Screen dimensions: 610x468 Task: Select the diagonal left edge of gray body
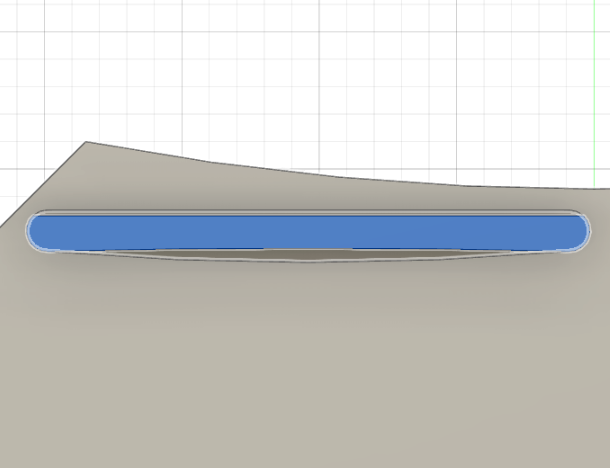43,184
